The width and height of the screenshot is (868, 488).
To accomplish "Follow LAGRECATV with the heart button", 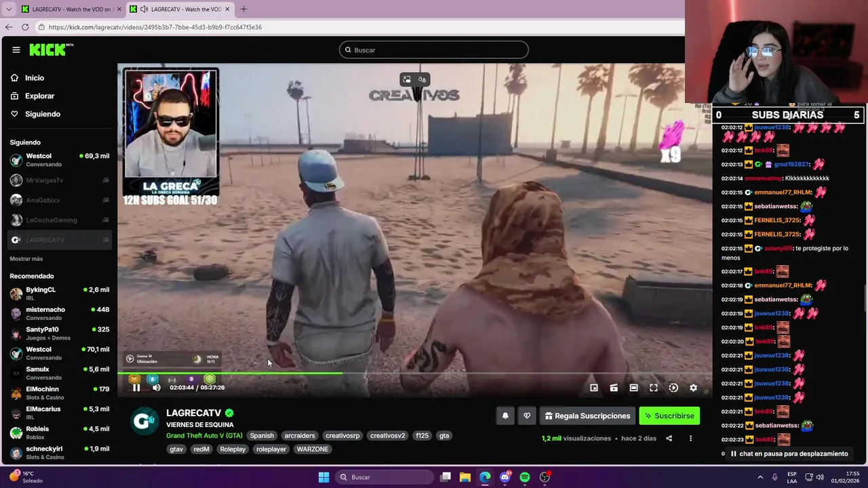I will 527,416.
